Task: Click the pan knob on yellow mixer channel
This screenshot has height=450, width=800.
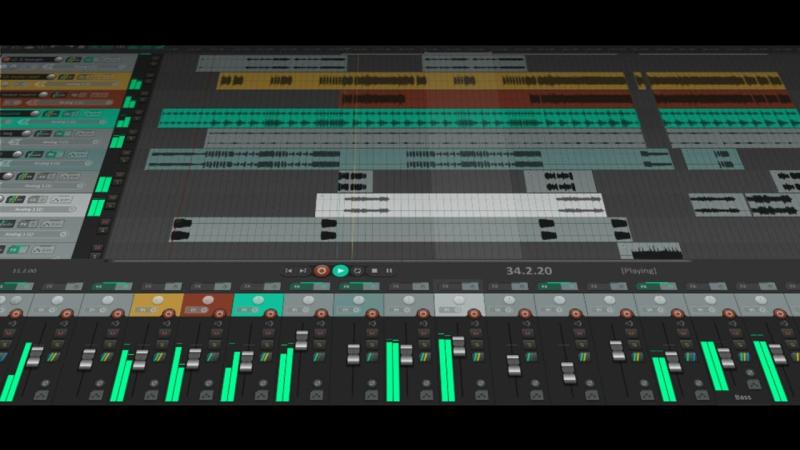Action: point(158,300)
